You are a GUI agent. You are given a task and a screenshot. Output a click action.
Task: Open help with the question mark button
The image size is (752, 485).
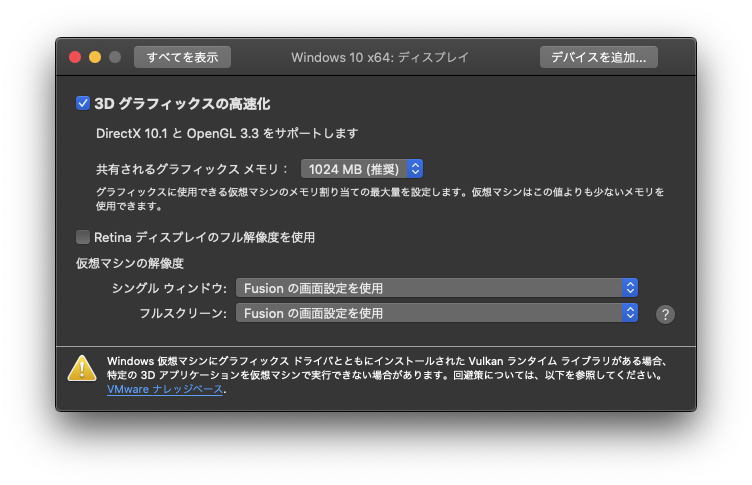(x=665, y=315)
